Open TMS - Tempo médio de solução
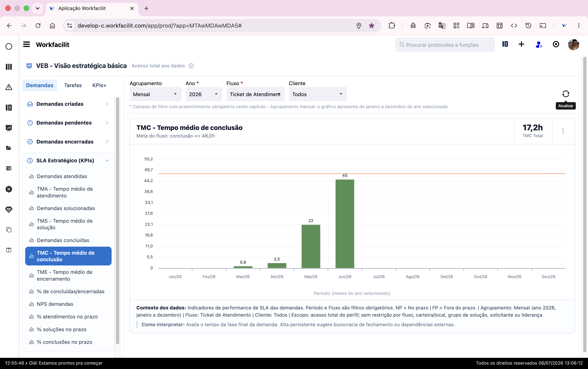The height and width of the screenshot is (369, 588). [x=68, y=224]
